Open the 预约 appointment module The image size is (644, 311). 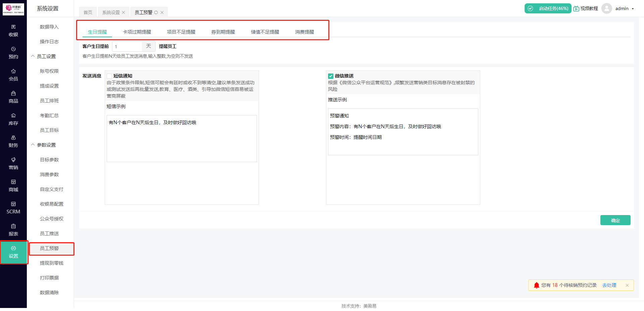[x=13, y=53]
